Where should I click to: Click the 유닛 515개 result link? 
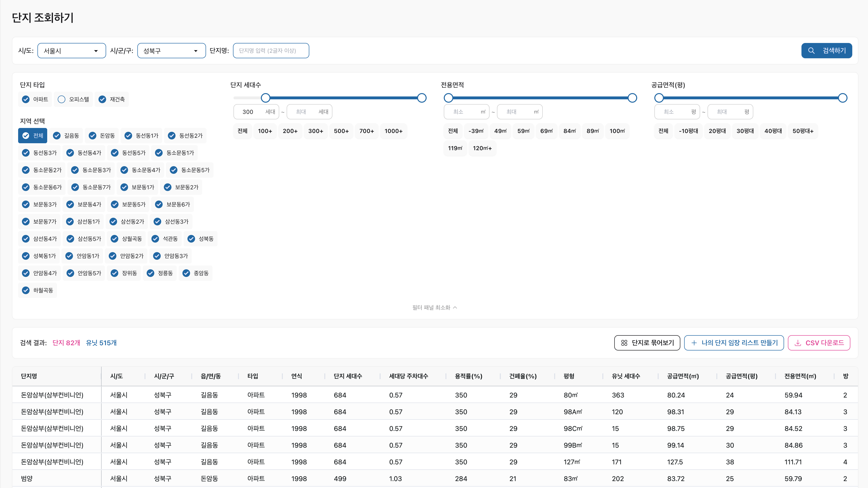click(101, 343)
